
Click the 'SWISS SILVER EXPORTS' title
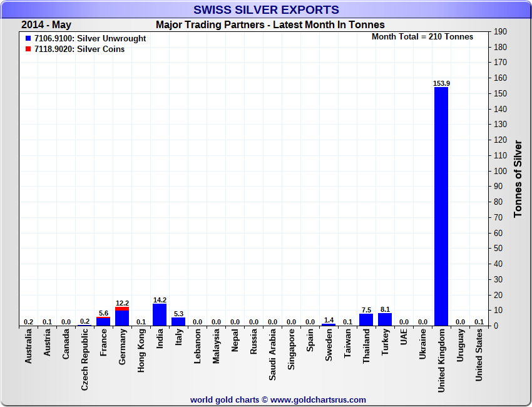[x=266, y=10]
